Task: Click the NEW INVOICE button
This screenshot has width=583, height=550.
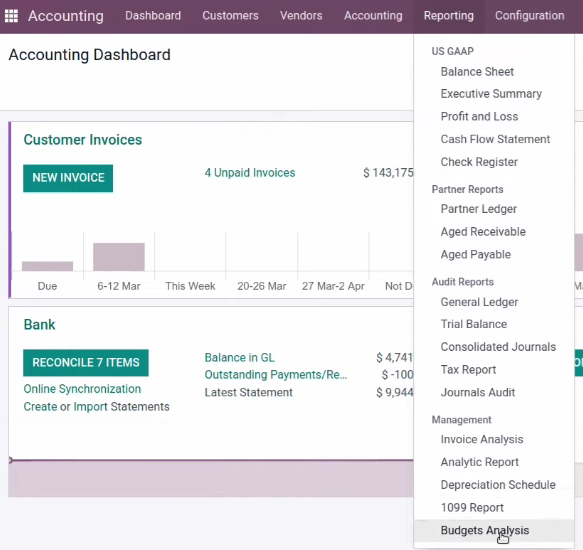Action: coord(68,178)
